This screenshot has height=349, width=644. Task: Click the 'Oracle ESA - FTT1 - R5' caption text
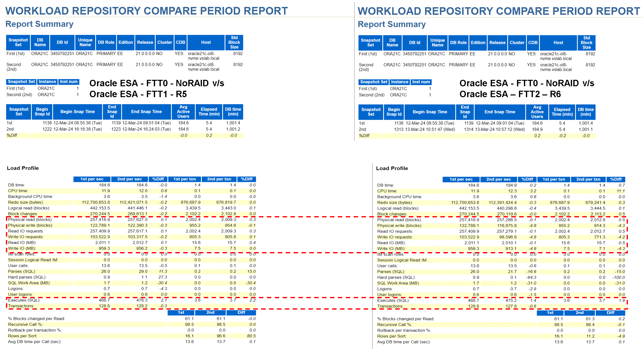click(x=138, y=94)
